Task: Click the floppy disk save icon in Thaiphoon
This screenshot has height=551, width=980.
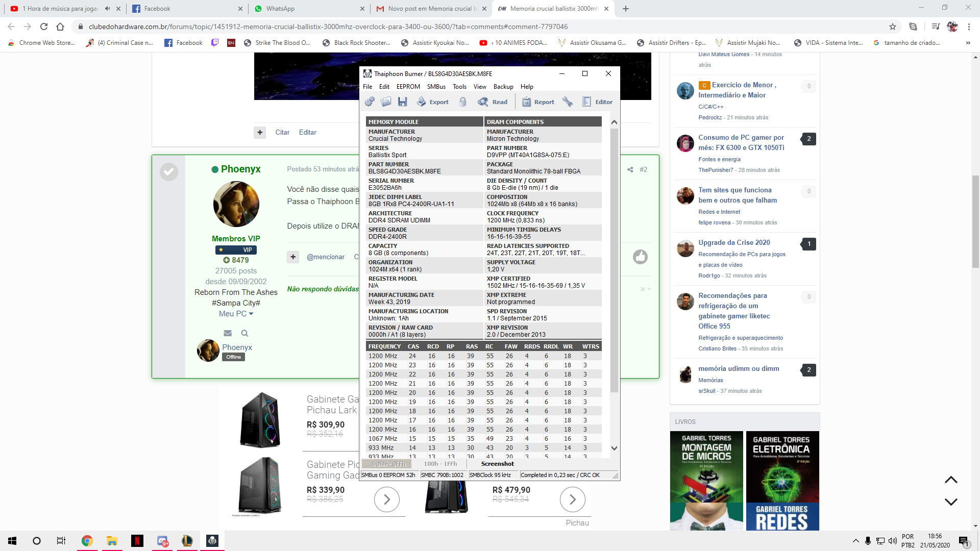Action: pyautogui.click(x=403, y=102)
